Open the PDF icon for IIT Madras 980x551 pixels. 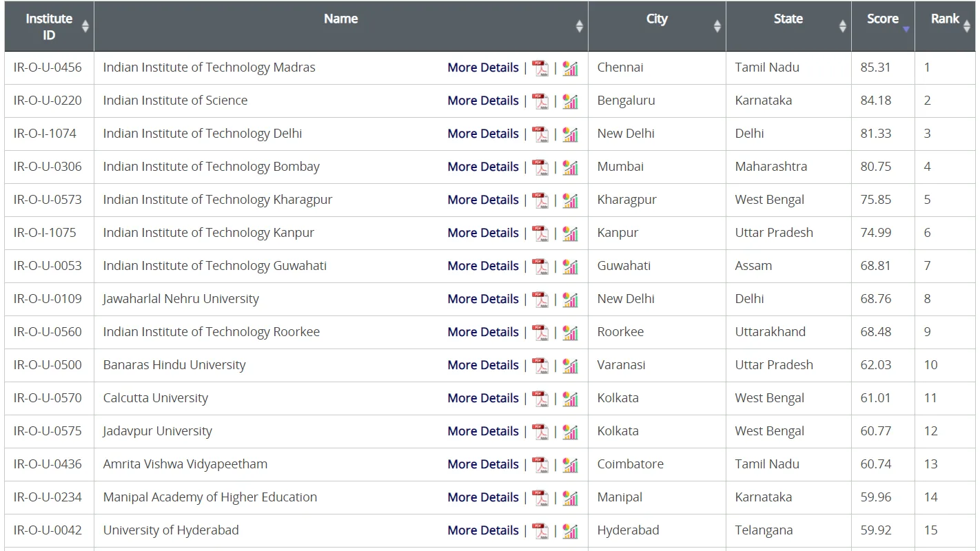[x=541, y=68]
